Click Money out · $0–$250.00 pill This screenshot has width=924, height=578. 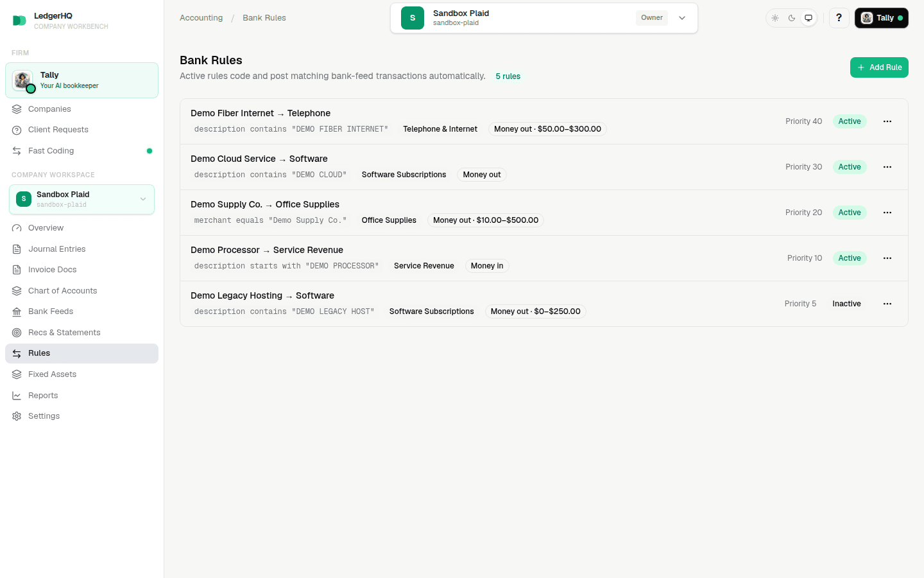tap(535, 311)
